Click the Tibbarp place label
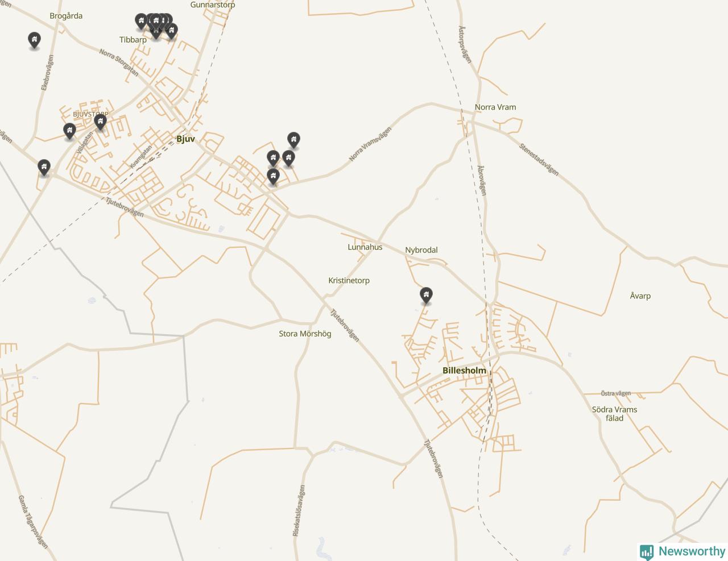The width and height of the screenshot is (728, 561). (x=133, y=40)
